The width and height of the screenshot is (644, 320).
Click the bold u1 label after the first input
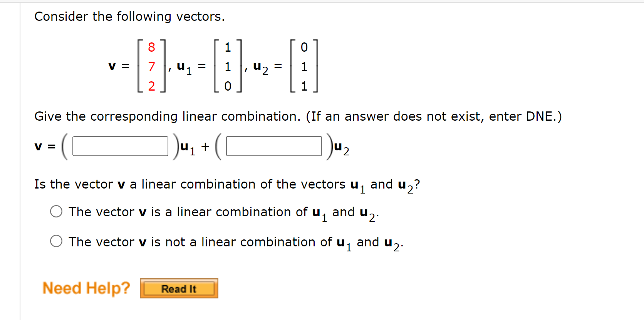(x=188, y=148)
